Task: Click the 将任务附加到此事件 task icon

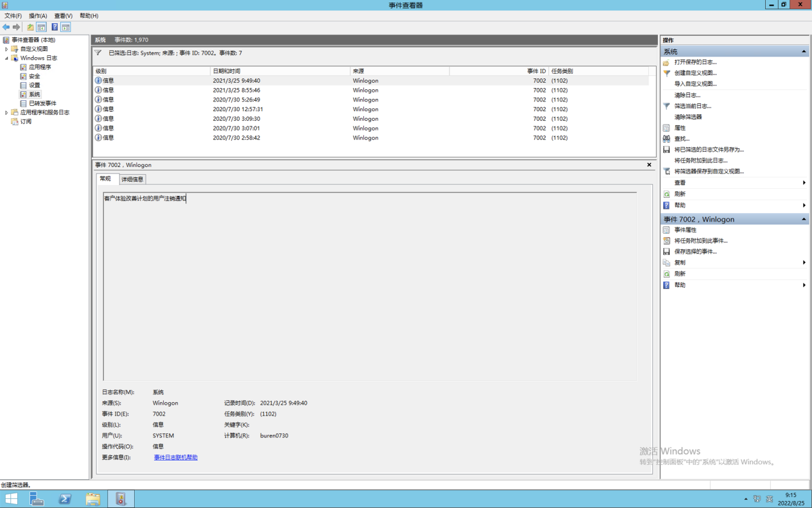Action: pyautogui.click(x=666, y=241)
